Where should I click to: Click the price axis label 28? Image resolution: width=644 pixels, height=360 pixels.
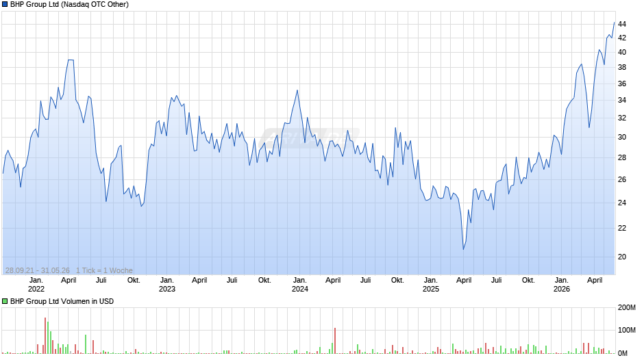[622, 157]
